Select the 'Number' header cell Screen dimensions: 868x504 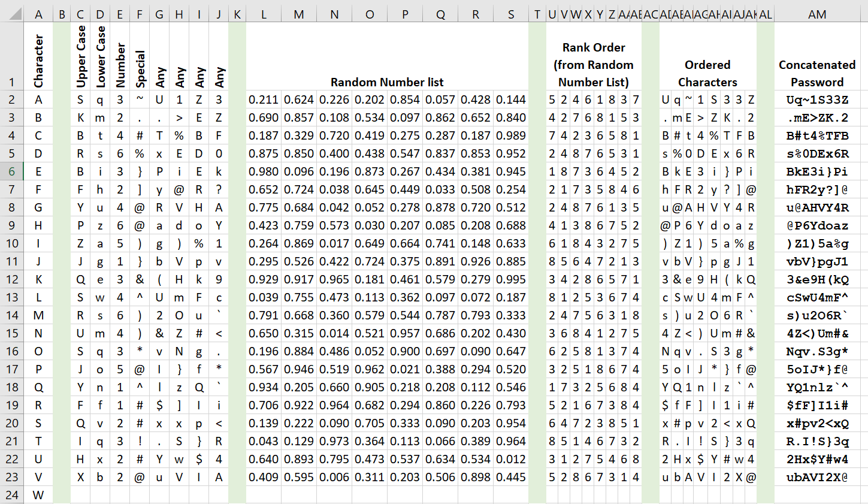click(120, 56)
